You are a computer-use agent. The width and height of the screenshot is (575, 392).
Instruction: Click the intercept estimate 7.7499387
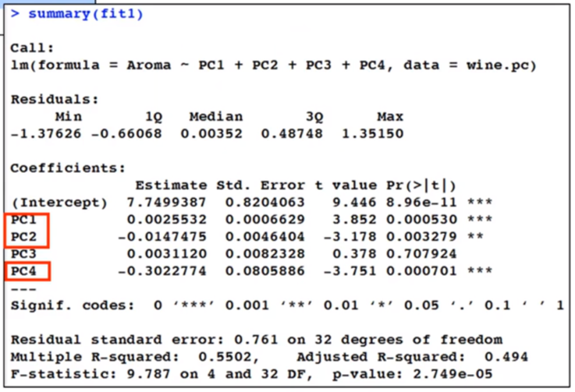(166, 202)
